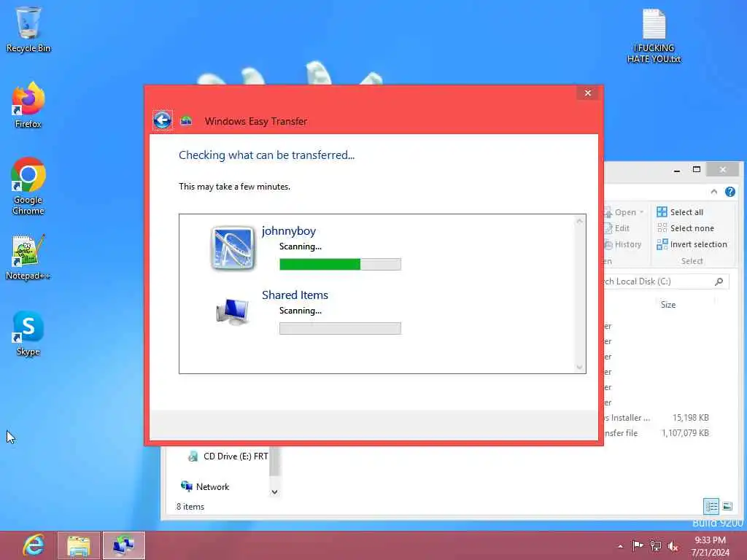Select the Notepad++ desktop shortcut
The width and height of the screenshot is (747, 560).
click(x=28, y=257)
